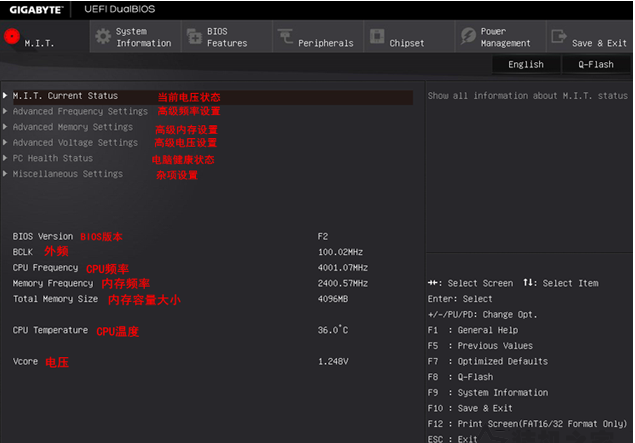Select PC Health Status entry
Screen dimensions: 635x443
click(x=52, y=158)
